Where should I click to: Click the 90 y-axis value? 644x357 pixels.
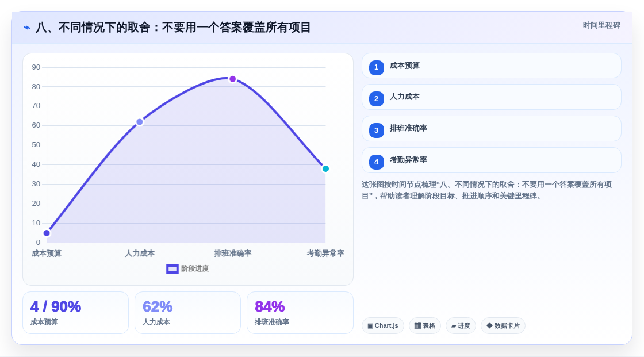click(x=36, y=67)
